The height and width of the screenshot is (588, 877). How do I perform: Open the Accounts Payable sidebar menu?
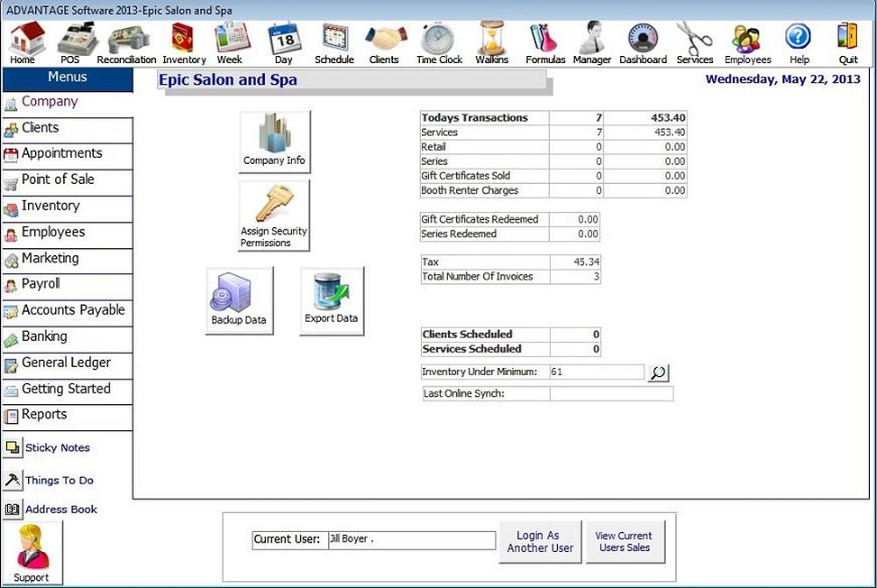point(68,312)
